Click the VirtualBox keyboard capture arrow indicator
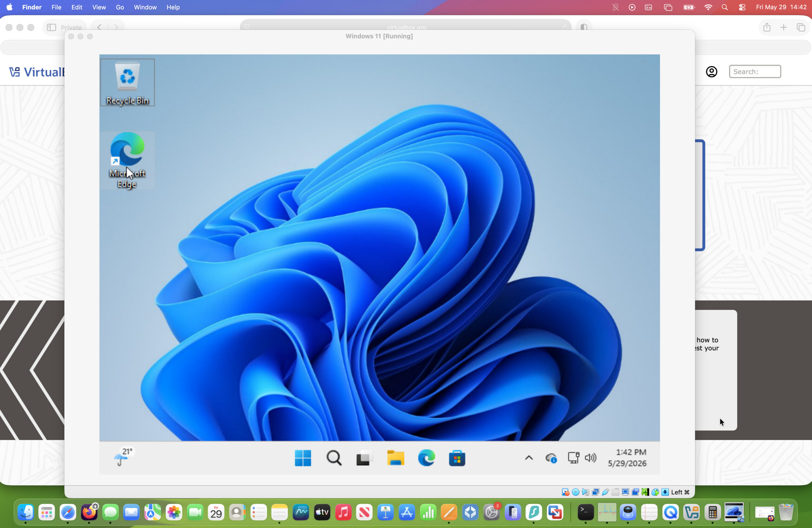 click(665, 492)
